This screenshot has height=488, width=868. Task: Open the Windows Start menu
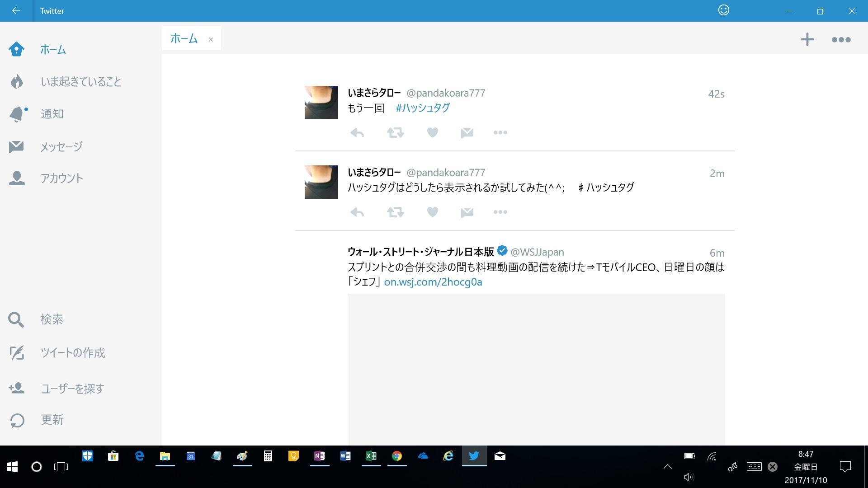tap(12, 467)
